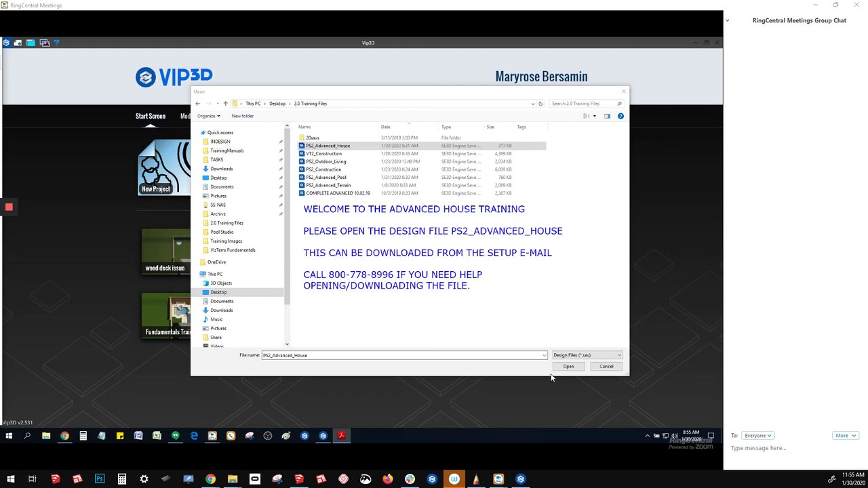Open Calculator on local taskbar
868x488 pixels.
pyautogui.click(x=122, y=479)
